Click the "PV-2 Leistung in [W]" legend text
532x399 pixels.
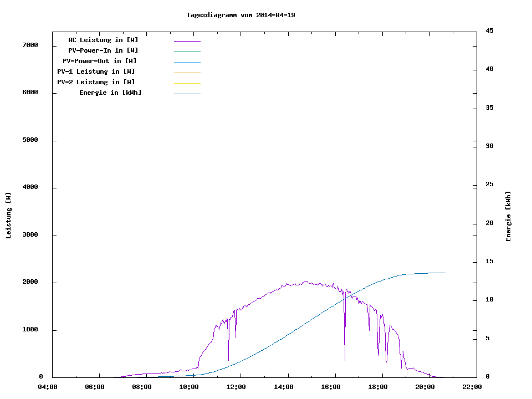96,82
